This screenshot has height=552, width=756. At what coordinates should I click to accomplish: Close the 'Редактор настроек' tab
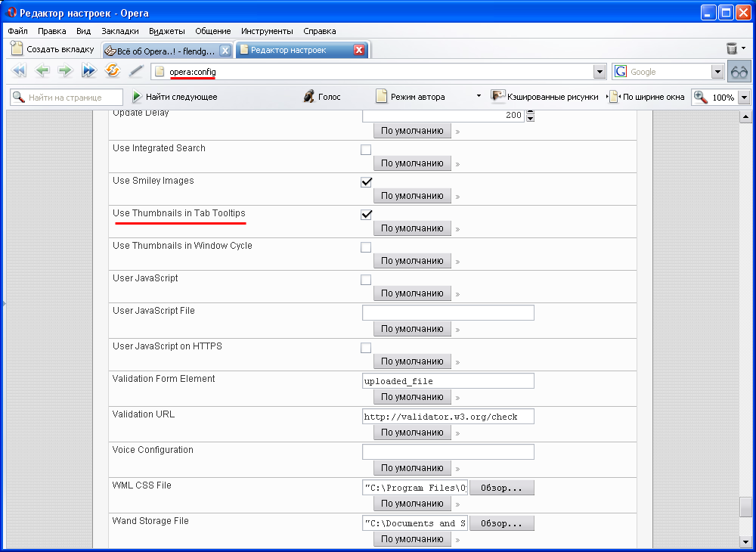tap(358, 50)
